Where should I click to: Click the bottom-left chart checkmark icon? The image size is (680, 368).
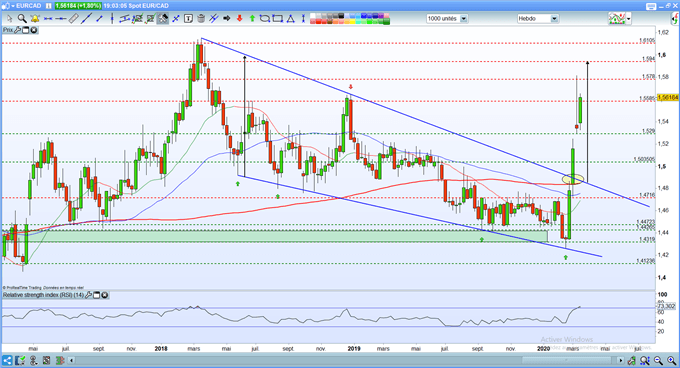click(20, 360)
